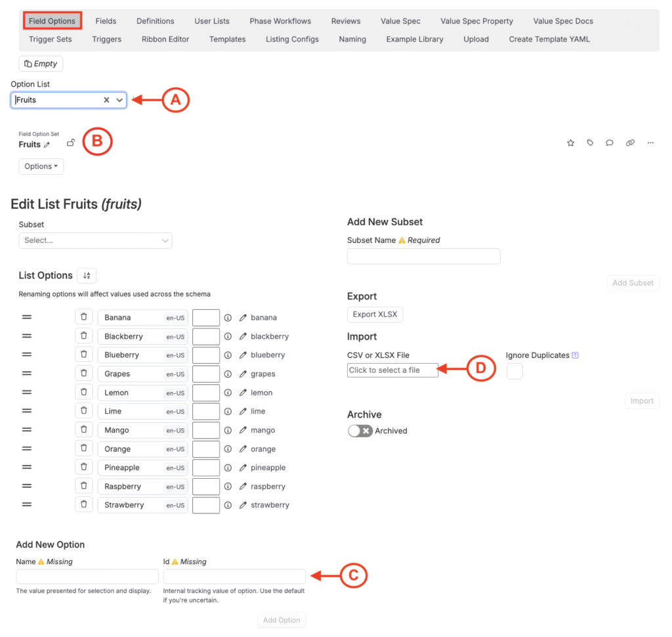Open the three-dot more menu
Viewport: 672px width, 637px height.
[x=650, y=143]
